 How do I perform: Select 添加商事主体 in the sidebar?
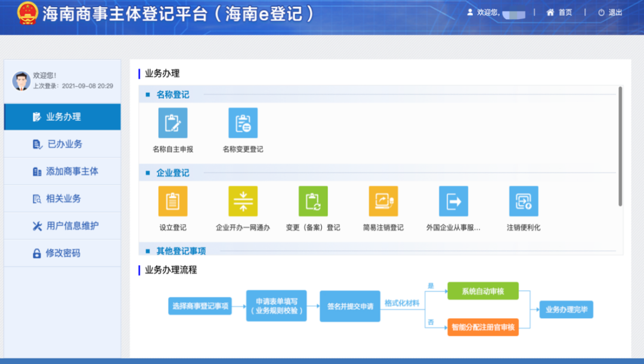tap(62, 171)
